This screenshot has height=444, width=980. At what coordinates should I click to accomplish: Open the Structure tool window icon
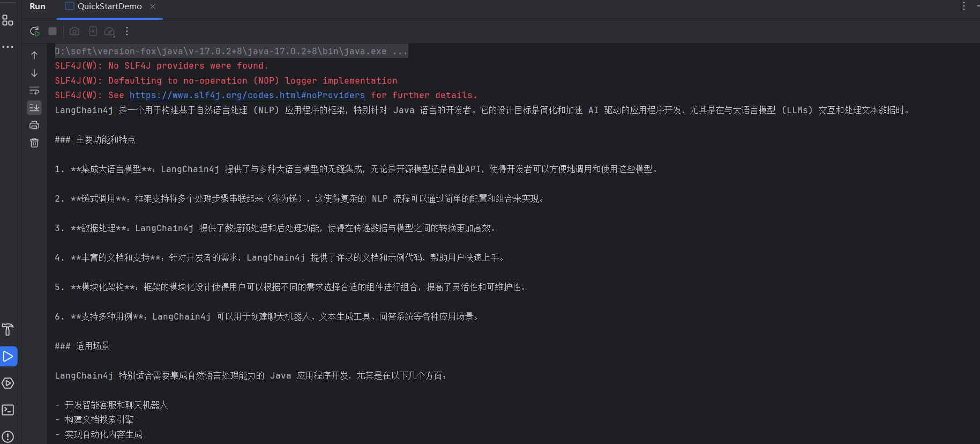click(x=8, y=20)
